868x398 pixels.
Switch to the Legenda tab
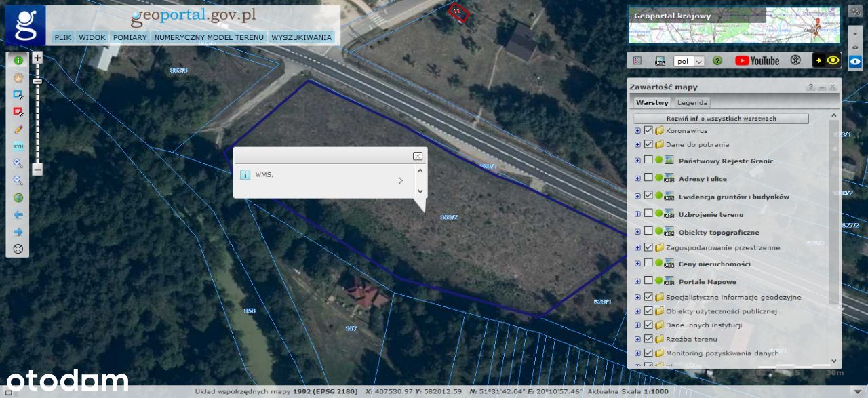pyautogui.click(x=692, y=103)
